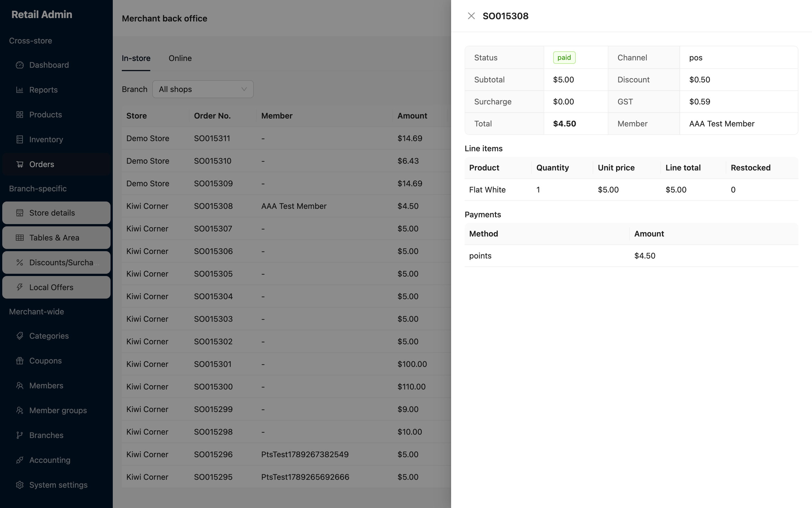Close the SO015308 order drawer
The height and width of the screenshot is (508, 812).
(471, 16)
